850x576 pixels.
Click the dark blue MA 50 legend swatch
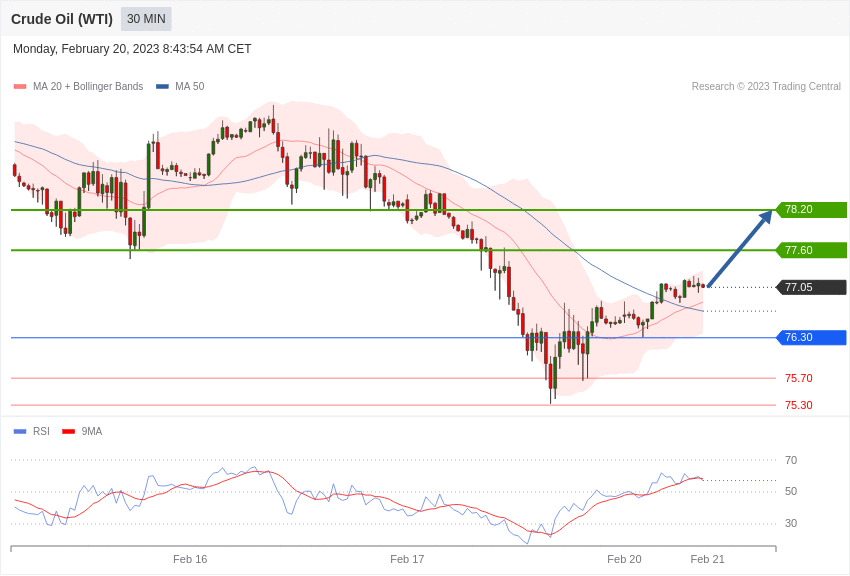click(162, 87)
